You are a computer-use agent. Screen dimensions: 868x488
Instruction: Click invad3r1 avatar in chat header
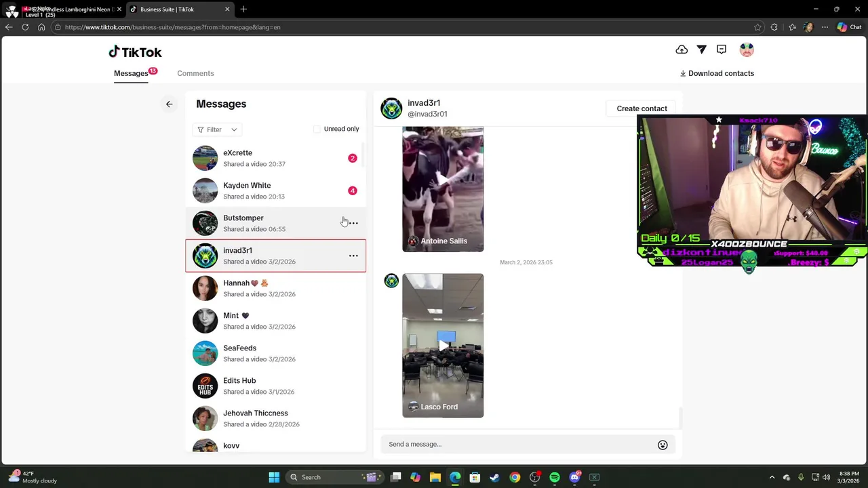391,108
